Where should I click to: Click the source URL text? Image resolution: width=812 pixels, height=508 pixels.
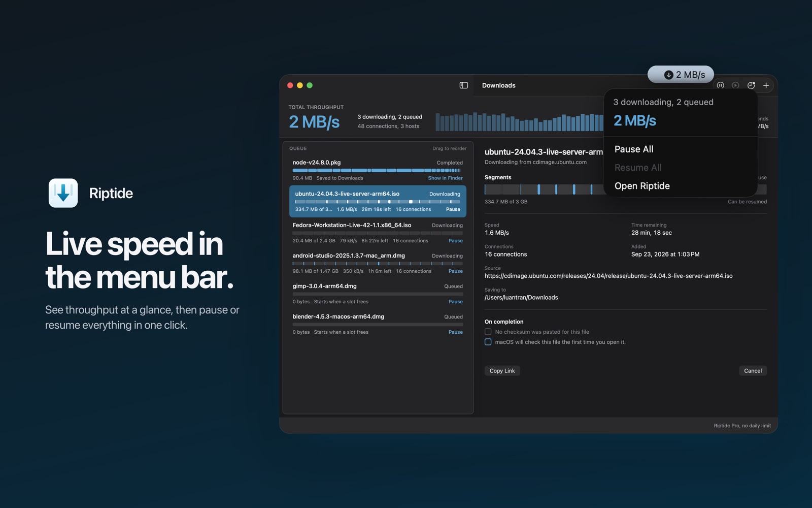pos(608,276)
